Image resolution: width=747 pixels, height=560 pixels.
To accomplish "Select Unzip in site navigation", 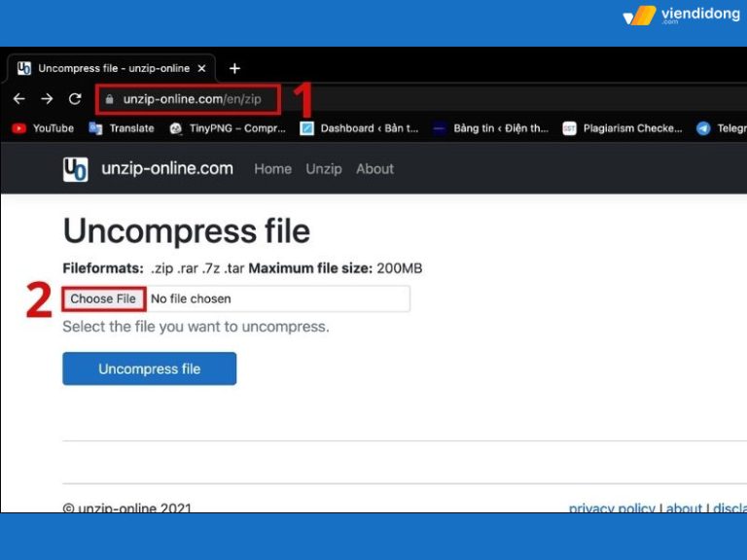I will point(324,169).
